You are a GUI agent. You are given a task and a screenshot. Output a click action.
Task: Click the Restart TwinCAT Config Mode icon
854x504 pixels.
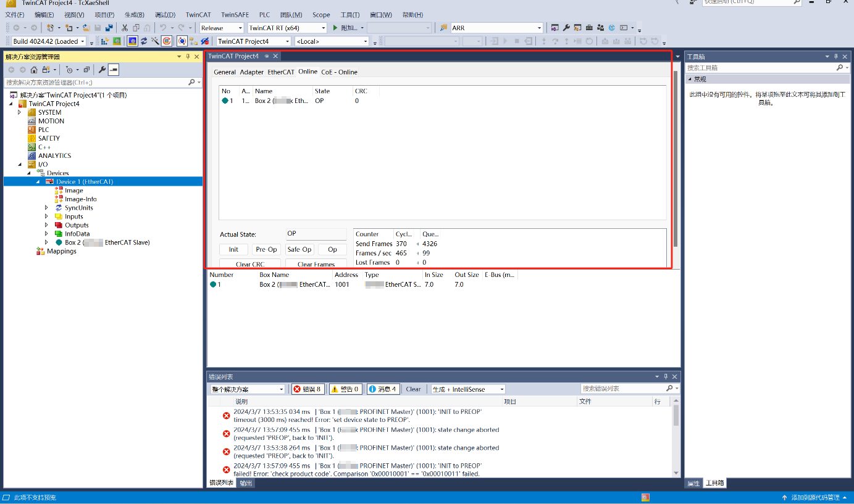coord(132,41)
